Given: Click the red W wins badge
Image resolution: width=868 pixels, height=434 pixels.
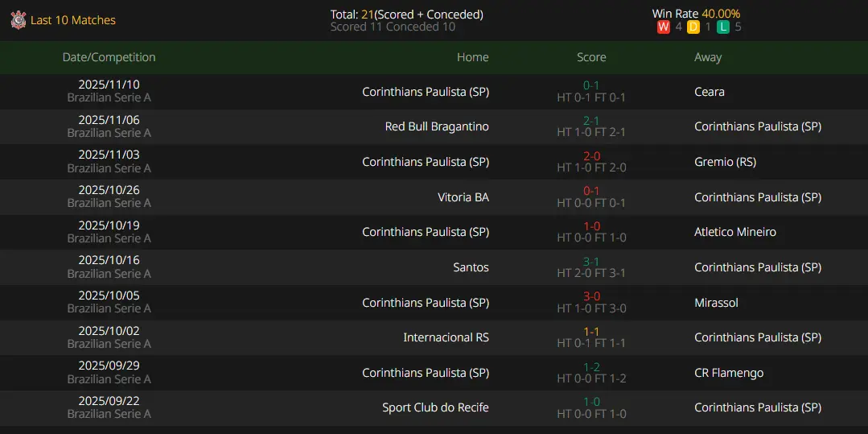Looking at the screenshot, I should [x=663, y=27].
